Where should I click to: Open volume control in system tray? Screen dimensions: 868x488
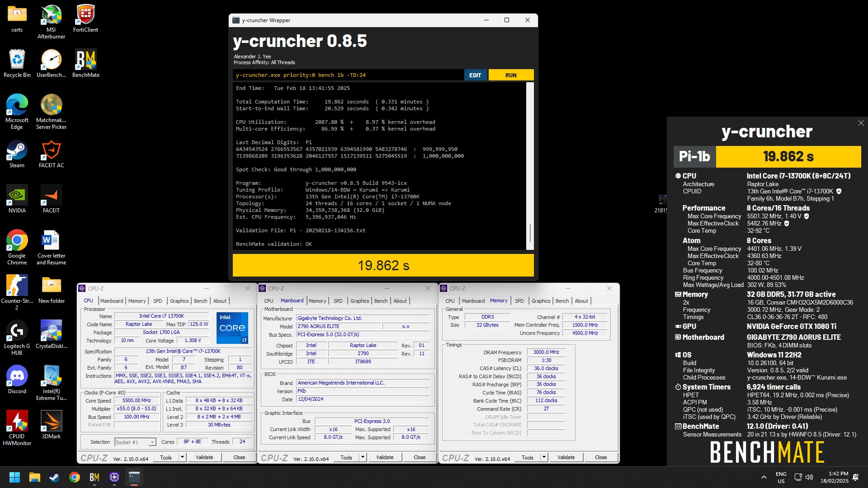pos(809,477)
